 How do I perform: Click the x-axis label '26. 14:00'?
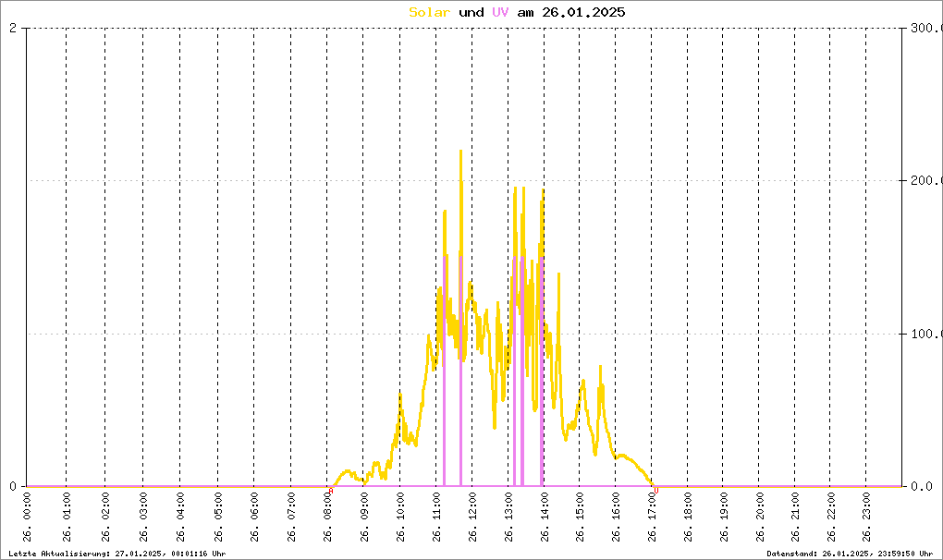point(545,517)
